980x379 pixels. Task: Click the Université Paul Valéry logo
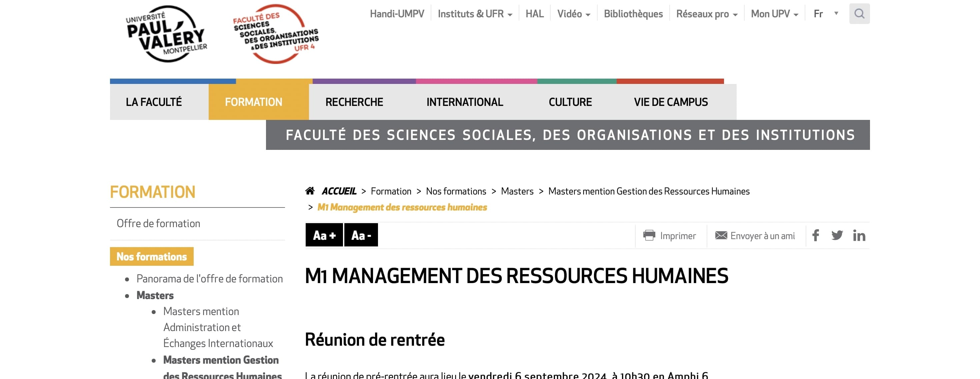tap(167, 34)
